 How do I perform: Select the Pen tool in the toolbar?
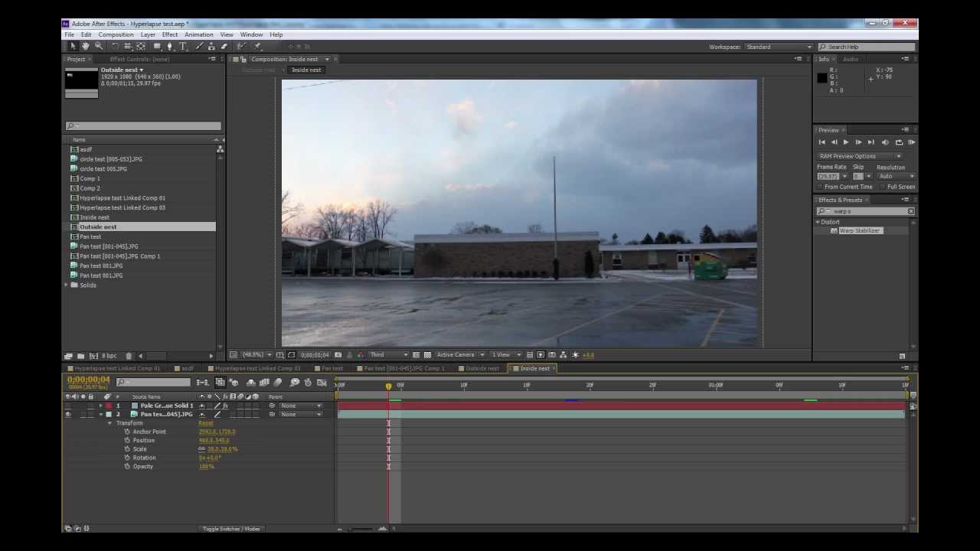[170, 47]
